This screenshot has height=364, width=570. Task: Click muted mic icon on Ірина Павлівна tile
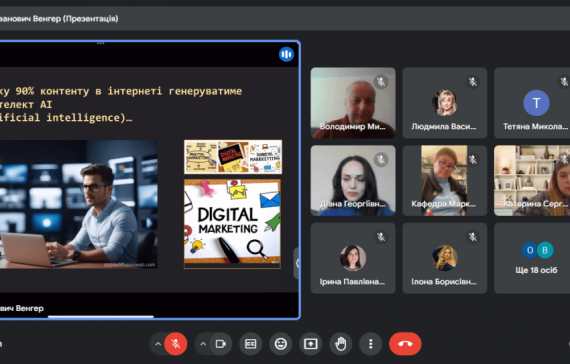[381, 237]
